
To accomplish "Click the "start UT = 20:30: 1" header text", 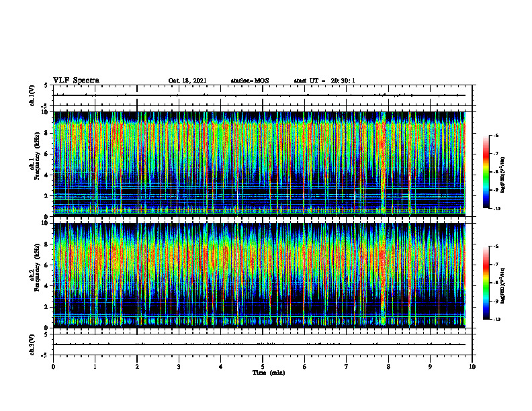I will coord(324,81).
